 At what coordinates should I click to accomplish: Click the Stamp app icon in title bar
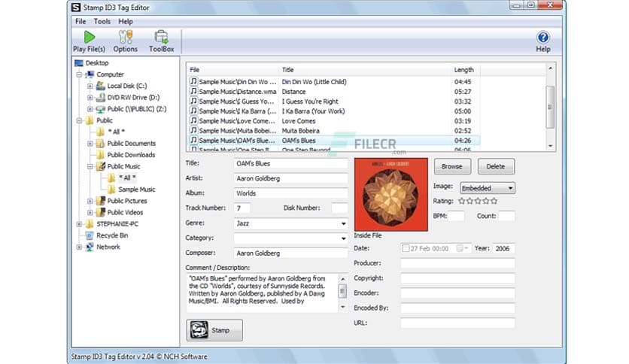[x=76, y=8]
